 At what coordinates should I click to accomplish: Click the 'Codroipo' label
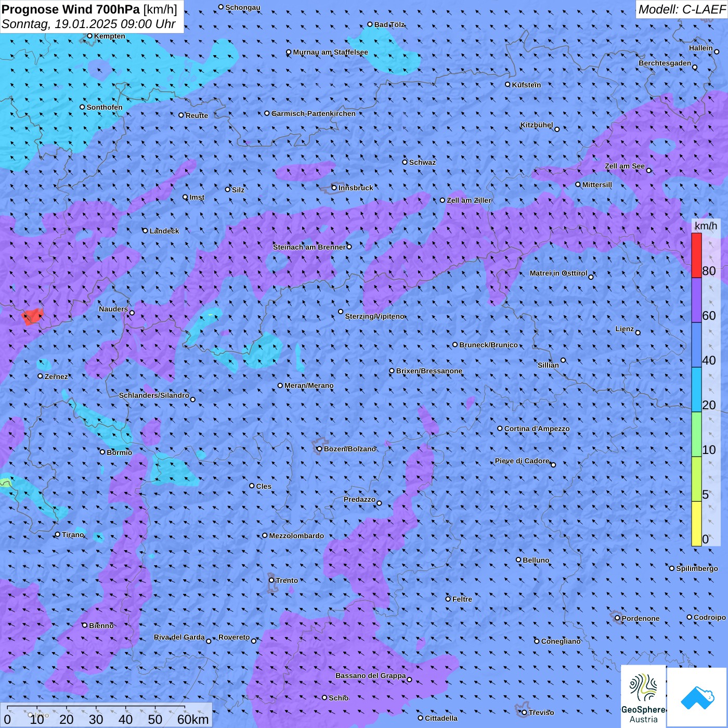coord(710,617)
